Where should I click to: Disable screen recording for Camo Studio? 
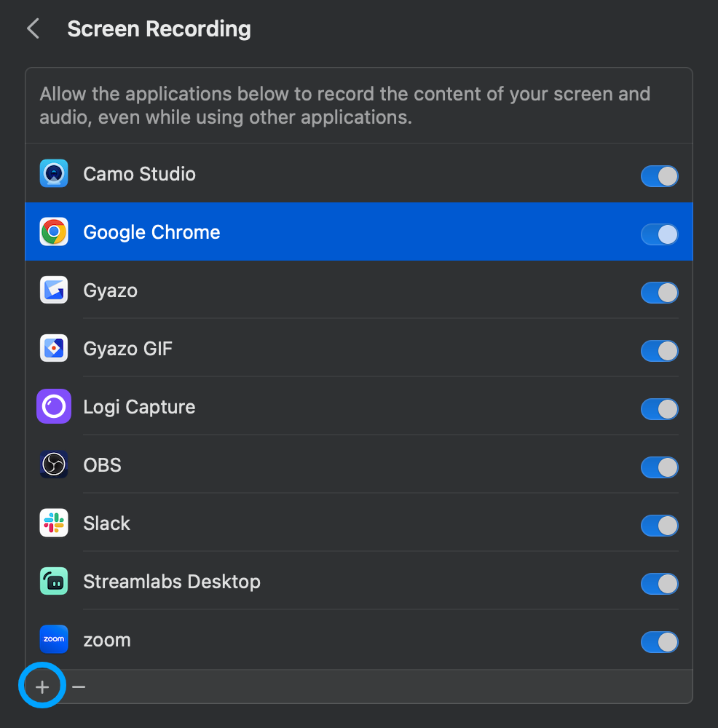pyautogui.click(x=659, y=176)
